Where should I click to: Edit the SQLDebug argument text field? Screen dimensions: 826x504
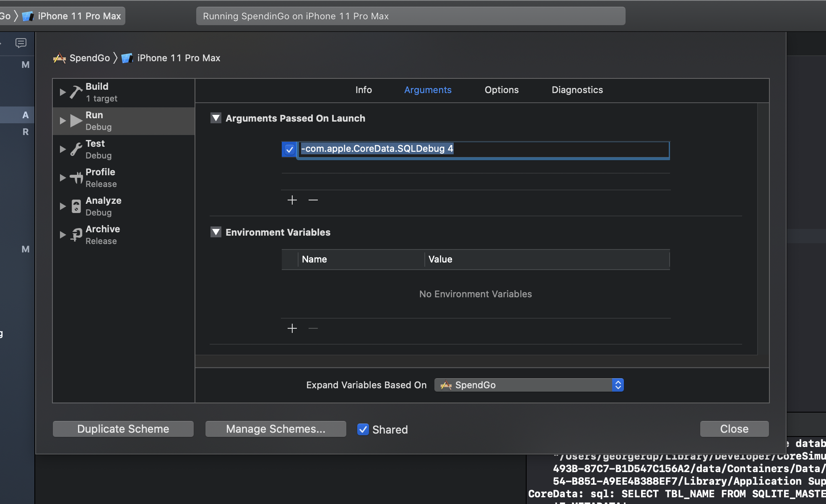click(484, 149)
